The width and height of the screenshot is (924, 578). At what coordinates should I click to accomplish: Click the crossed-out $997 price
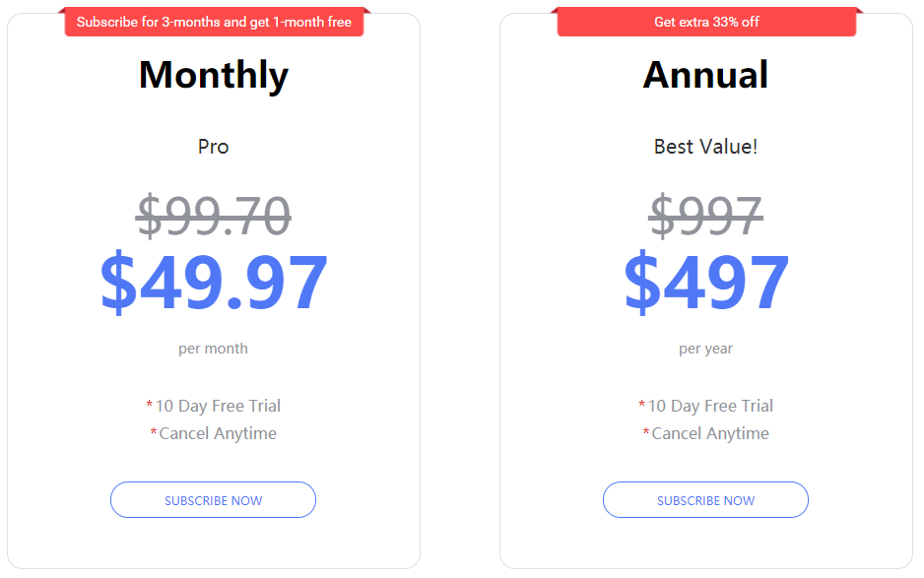(706, 216)
